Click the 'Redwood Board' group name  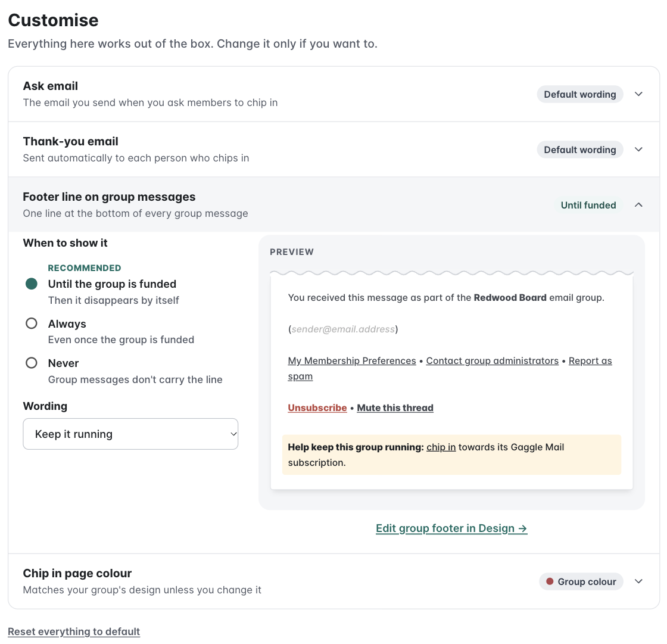point(510,297)
